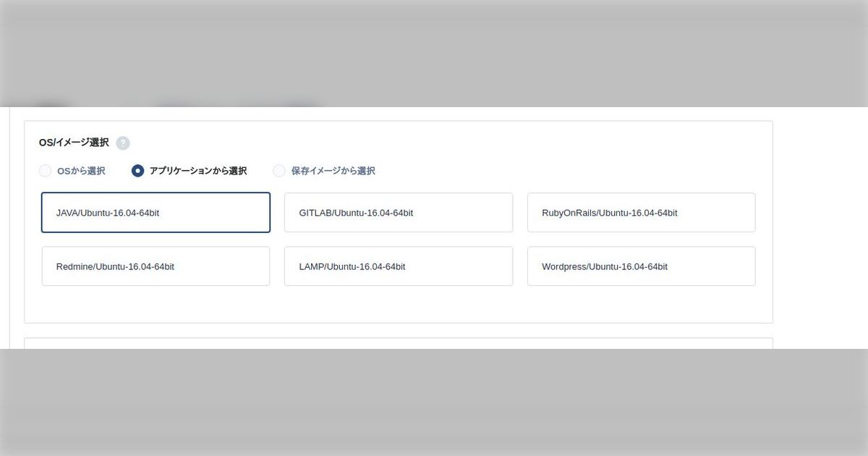Click the OS/イメージ選択 section heading
Image resolution: width=868 pixels, height=456 pixels.
[73, 142]
